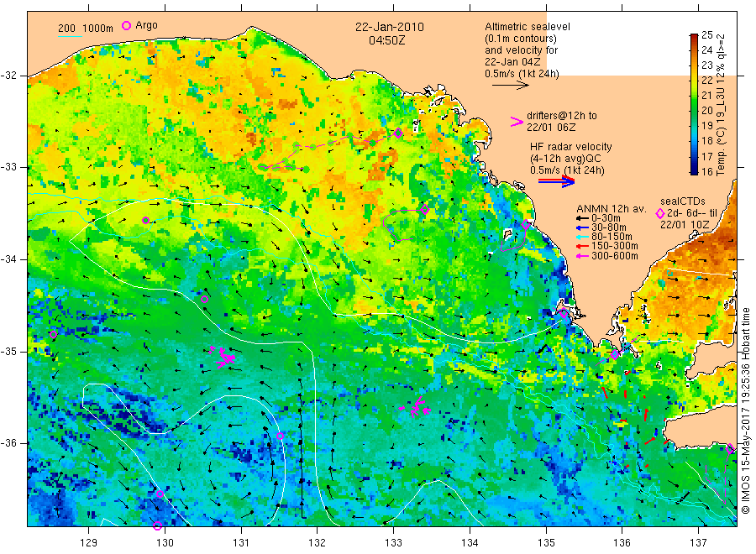
Task: Click the '22-Jan-2010' date text
Action: point(390,27)
